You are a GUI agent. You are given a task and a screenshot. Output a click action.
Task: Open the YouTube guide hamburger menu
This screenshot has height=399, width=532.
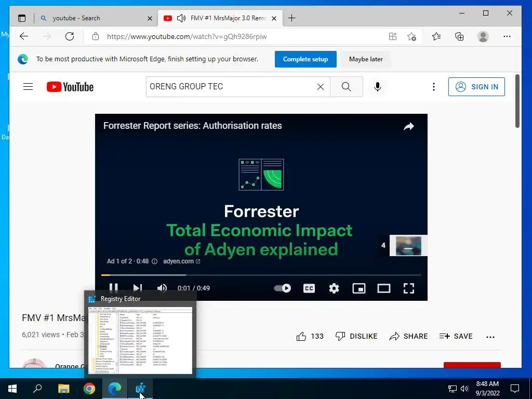click(28, 87)
